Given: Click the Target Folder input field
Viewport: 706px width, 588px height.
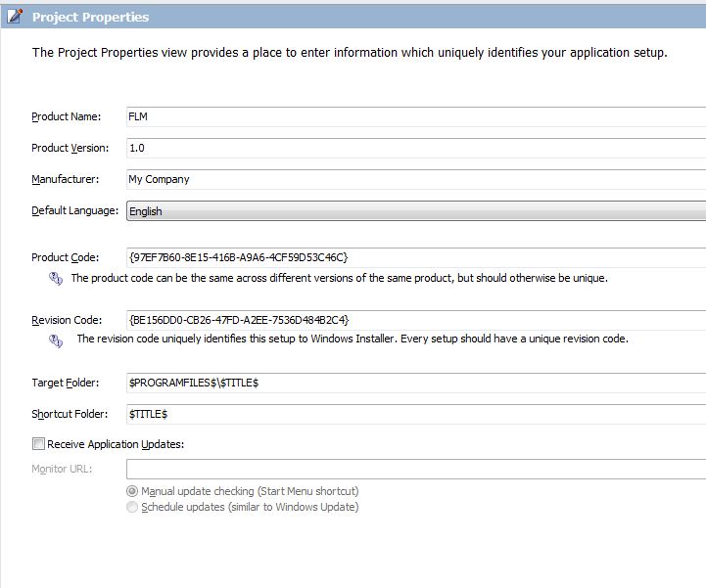Looking at the screenshot, I should click(x=416, y=383).
